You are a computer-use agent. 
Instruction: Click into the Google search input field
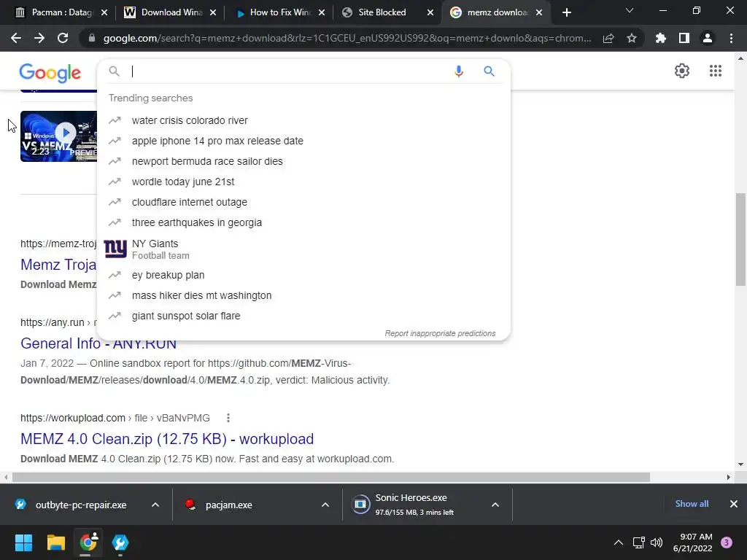point(287,71)
